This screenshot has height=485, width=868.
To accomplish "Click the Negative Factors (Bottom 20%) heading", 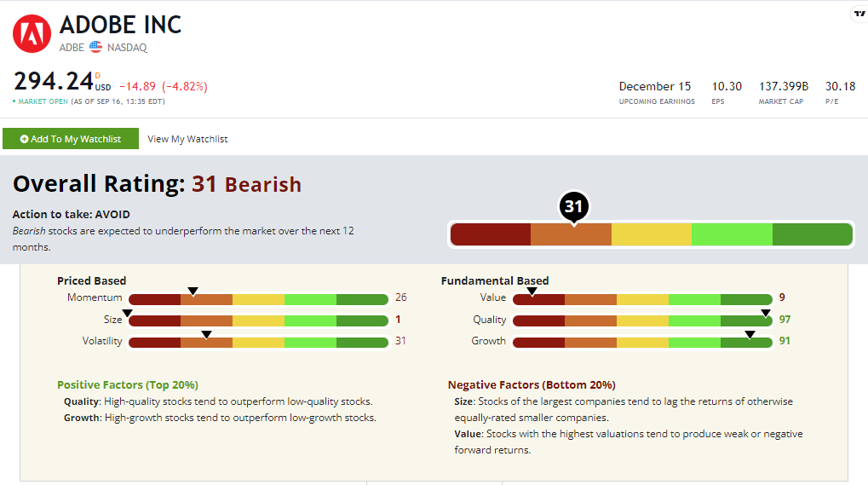I will (x=532, y=384).
